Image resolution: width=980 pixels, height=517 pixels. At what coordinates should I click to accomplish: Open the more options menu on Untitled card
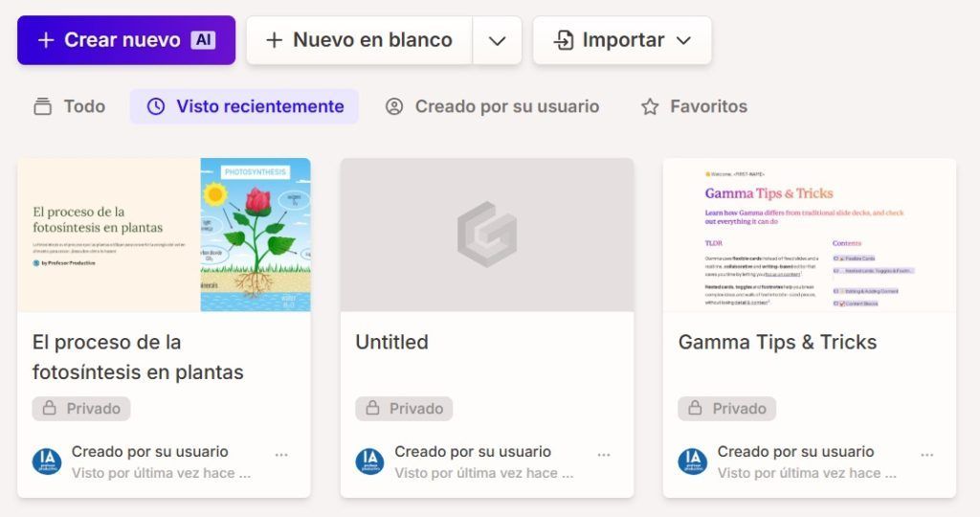(604, 455)
